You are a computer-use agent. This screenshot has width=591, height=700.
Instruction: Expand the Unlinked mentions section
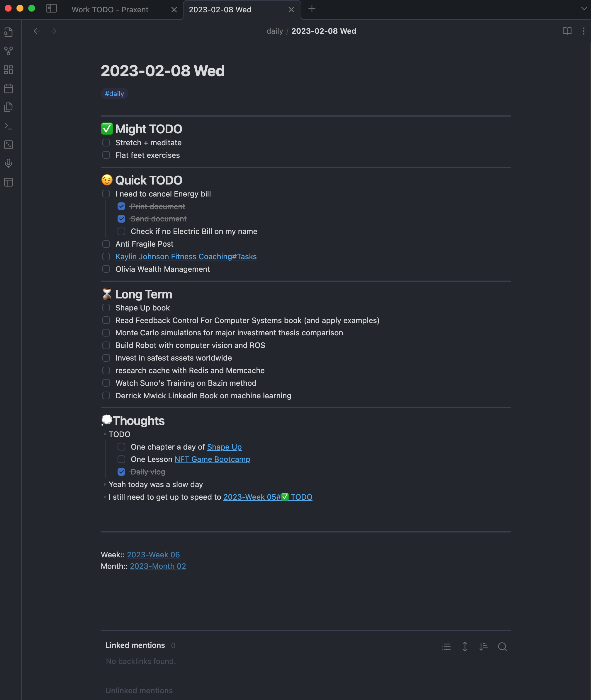coord(139,690)
